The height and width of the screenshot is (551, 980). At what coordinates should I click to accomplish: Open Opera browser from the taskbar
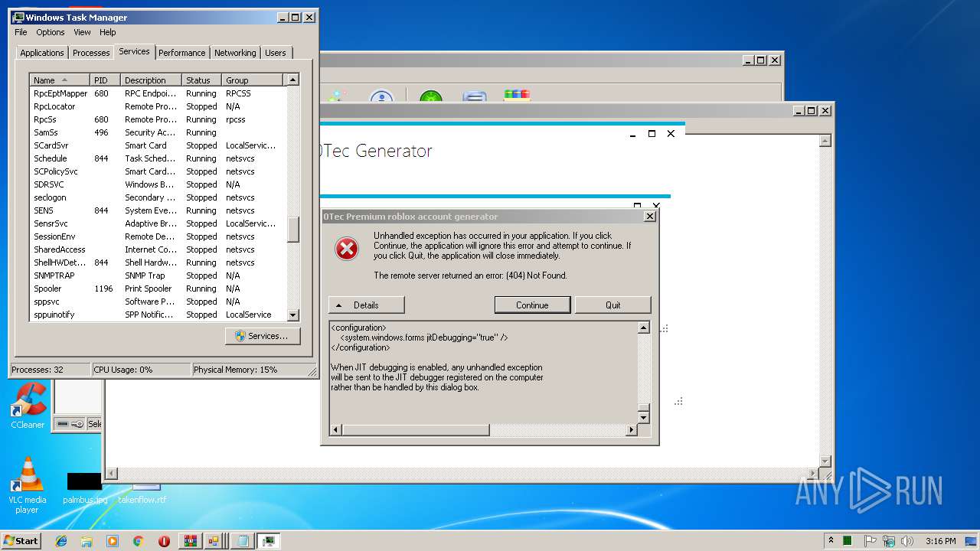(164, 540)
